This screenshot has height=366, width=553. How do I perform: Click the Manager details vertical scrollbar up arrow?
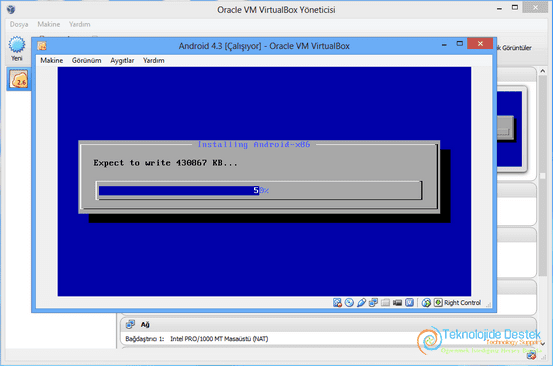[542, 71]
